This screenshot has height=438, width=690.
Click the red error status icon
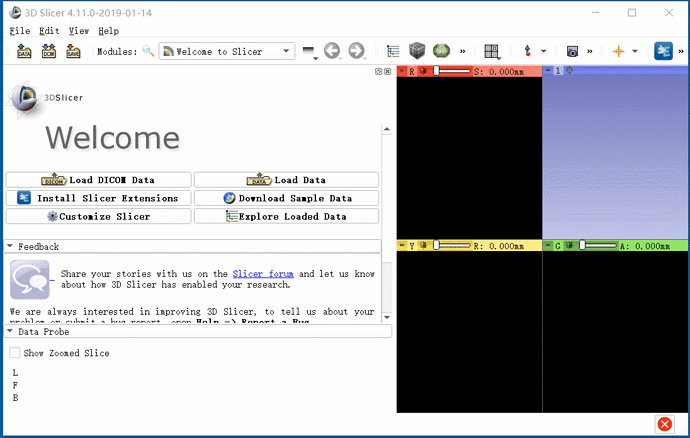(664, 424)
